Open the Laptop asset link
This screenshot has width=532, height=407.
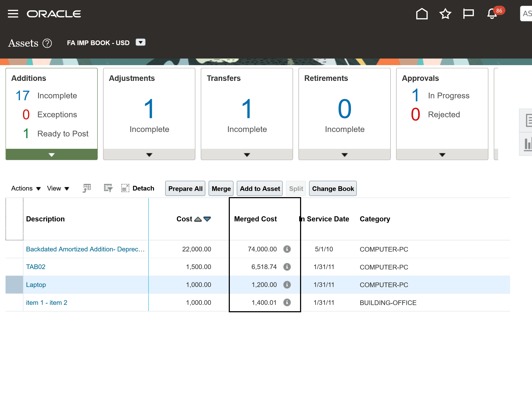click(36, 285)
